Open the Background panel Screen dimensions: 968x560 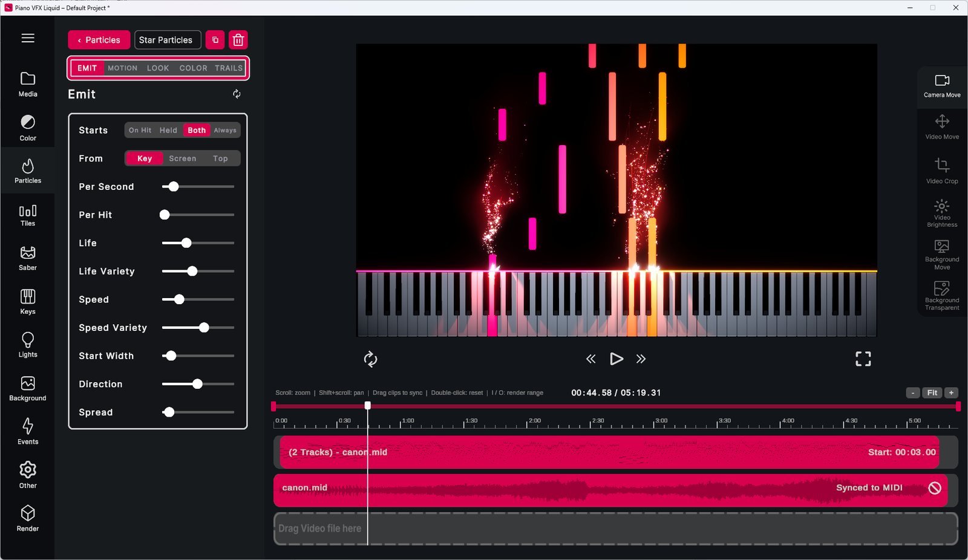[28, 388]
